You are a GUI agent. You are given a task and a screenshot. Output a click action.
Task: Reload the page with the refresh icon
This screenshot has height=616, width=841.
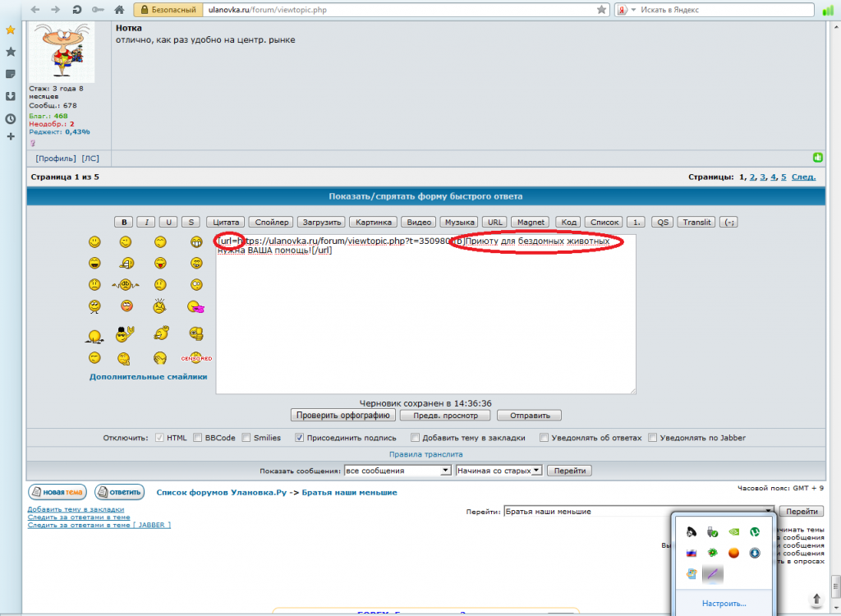(76, 10)
